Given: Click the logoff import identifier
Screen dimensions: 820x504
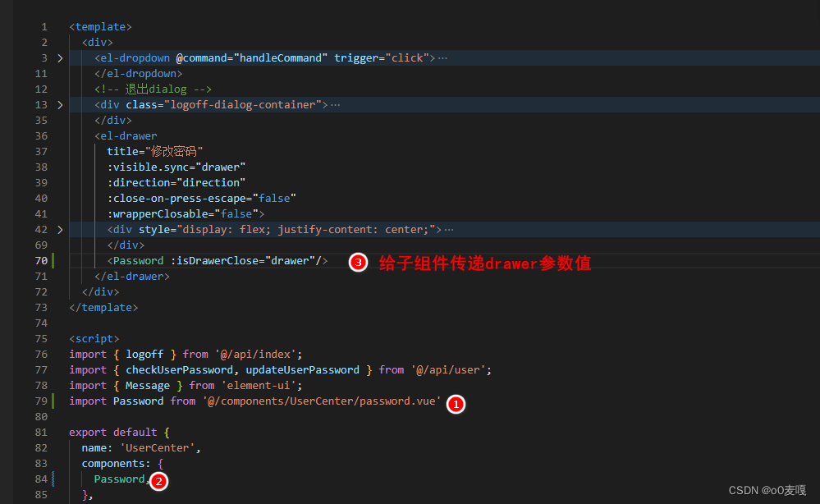Looking at the screenshot, I should (144, 355).
